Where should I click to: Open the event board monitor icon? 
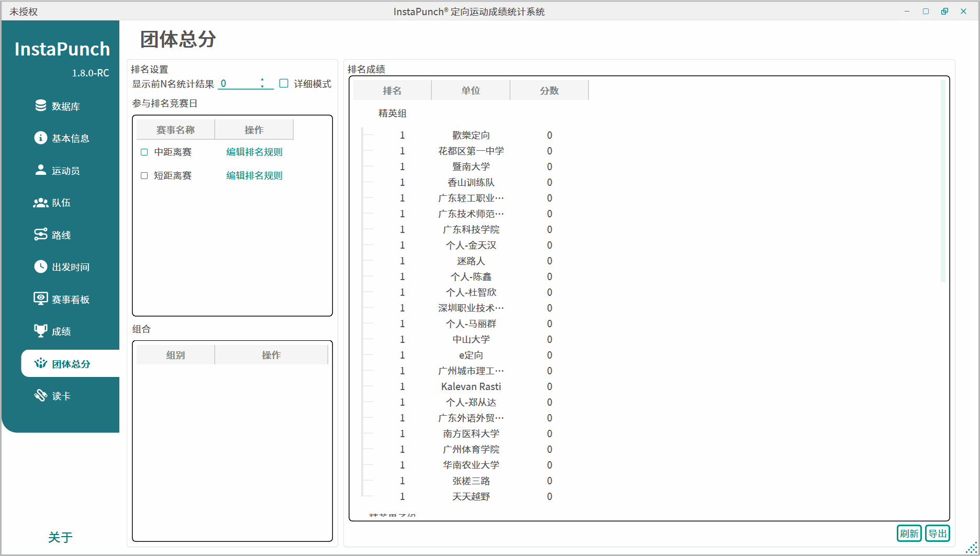coord(41,299)
